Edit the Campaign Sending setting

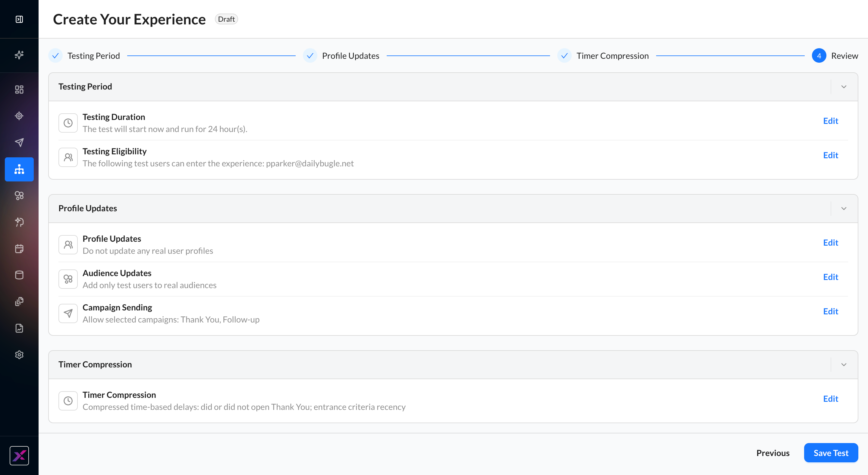(830, 311)
